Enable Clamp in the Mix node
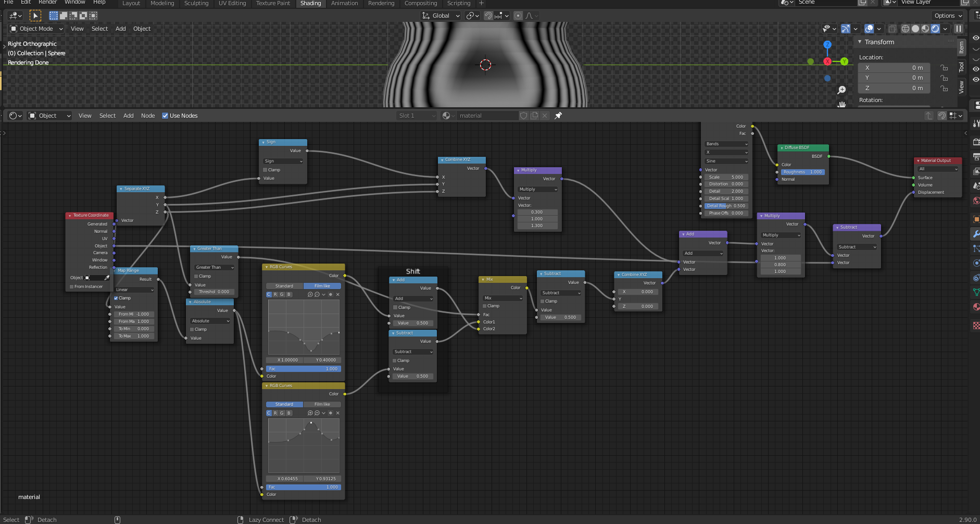 [485, 306]
